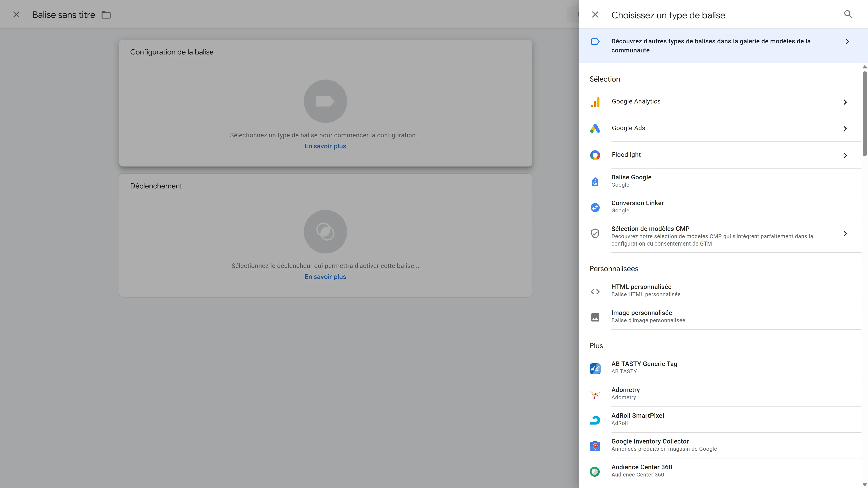The width and height of the screenshot is (868, 488).
Task: Expand Google Ads chevron arrow
Action: 845,129
